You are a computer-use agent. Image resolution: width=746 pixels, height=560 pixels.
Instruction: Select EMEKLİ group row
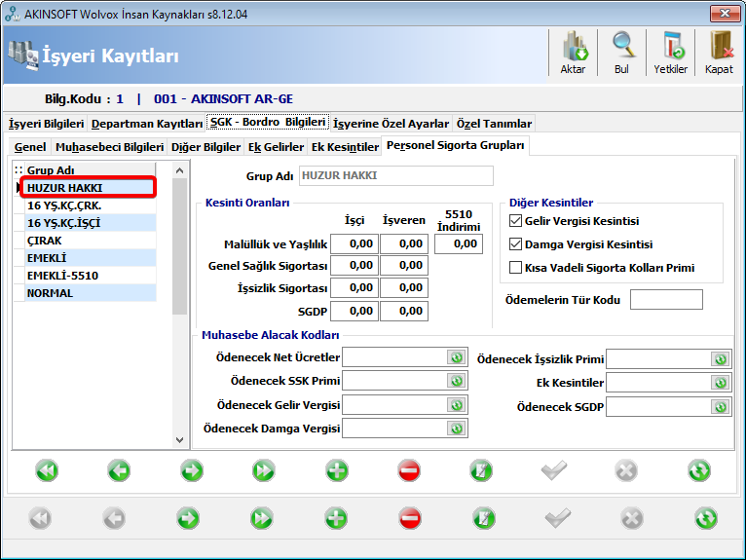[91, 258]
